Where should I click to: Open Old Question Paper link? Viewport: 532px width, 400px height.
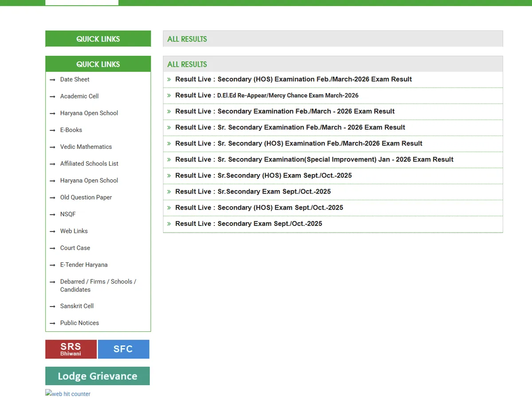pos(86,197)
